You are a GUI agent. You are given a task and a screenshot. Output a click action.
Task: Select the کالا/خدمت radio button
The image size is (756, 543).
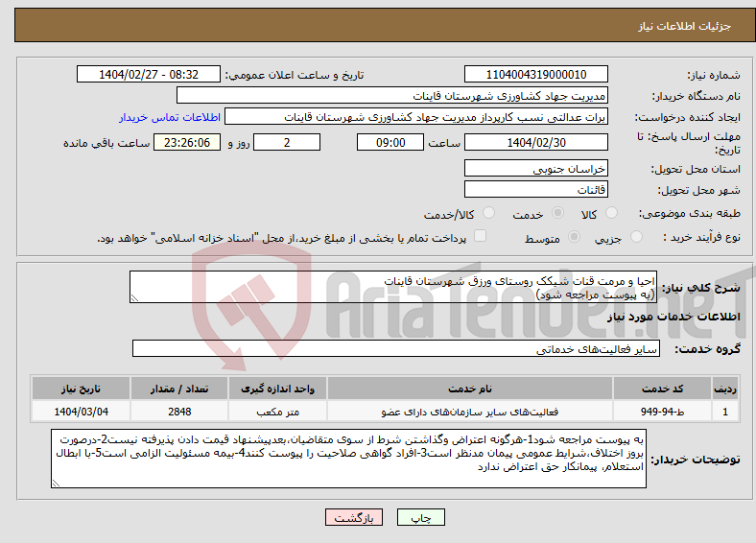(489, 213)
